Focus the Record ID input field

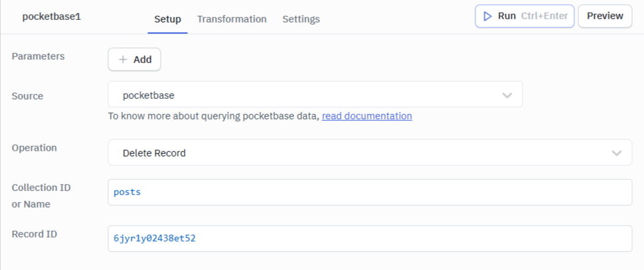[x=369, y=239]
